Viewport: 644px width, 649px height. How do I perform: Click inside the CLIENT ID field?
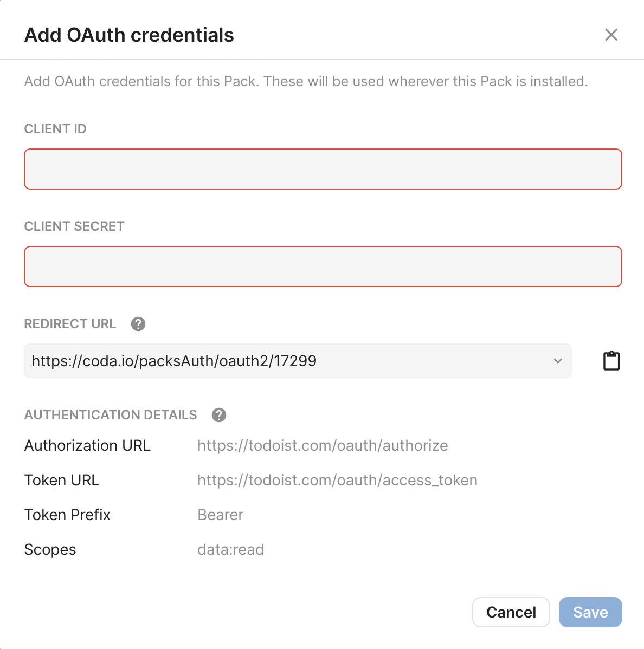(x=323, y=169)
